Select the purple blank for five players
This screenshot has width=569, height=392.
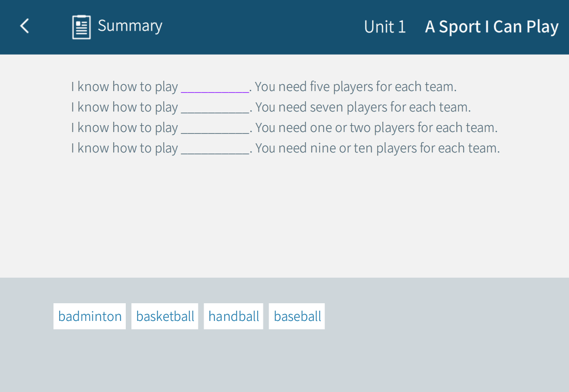click(x=215, y=88)
